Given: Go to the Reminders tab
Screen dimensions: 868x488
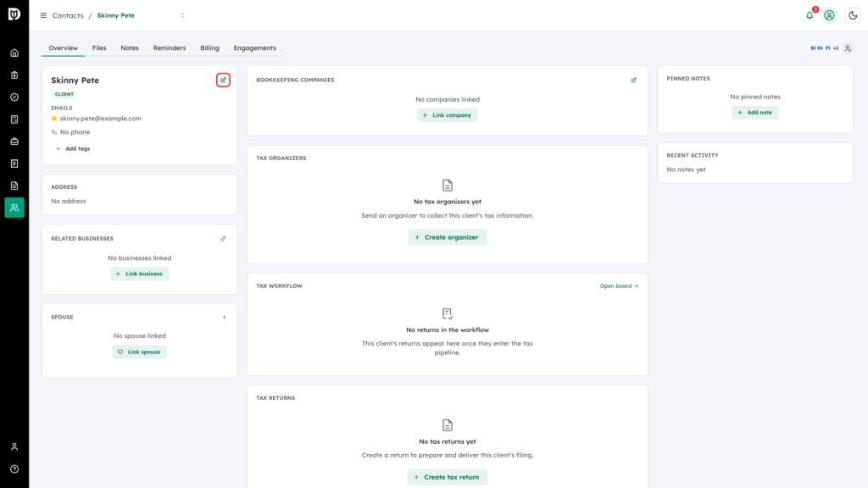Looking at the screenshot, I should (x=170, y=48).
